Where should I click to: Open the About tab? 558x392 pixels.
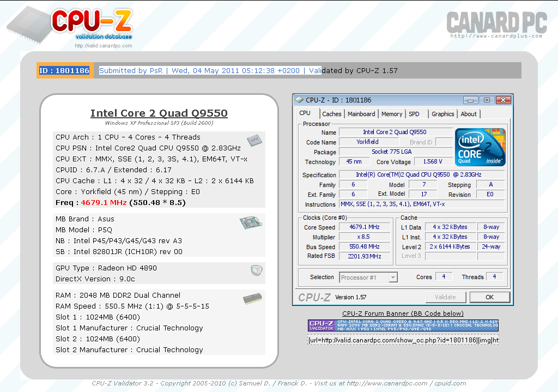[x=469, y=114]
